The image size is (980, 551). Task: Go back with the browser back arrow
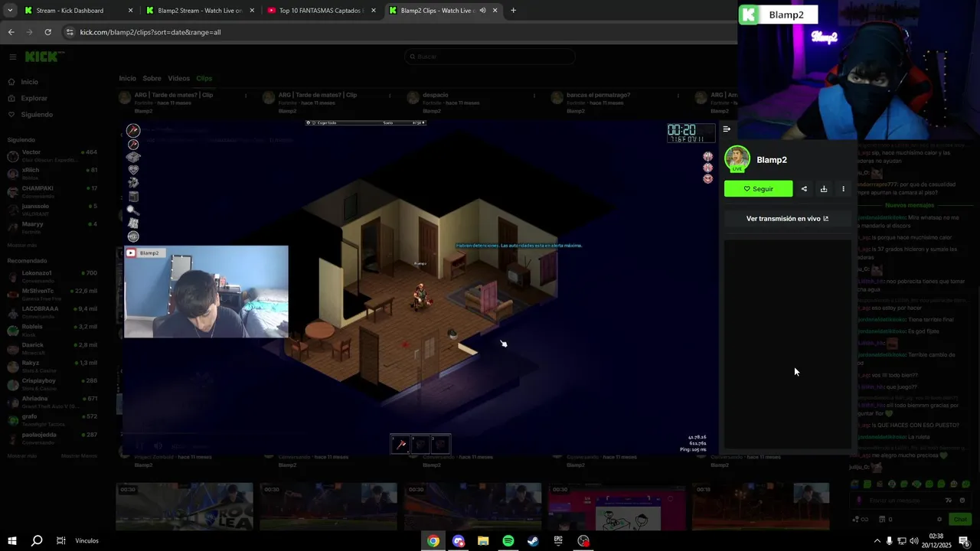click(11, 32)
